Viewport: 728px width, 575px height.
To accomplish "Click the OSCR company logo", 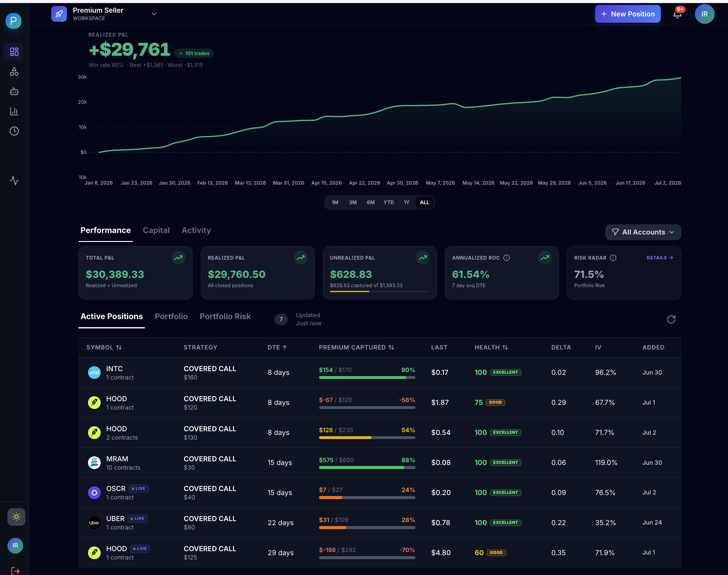I will pos(94,493).
